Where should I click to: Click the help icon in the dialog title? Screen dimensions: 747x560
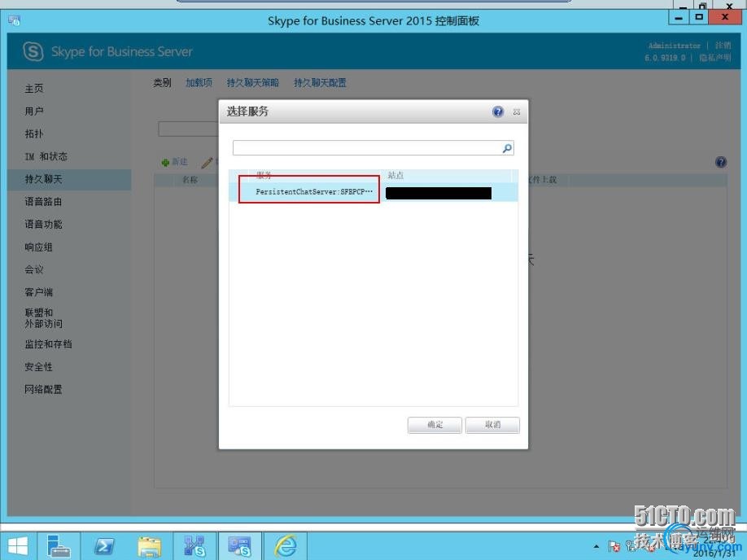tap(498, 112)
